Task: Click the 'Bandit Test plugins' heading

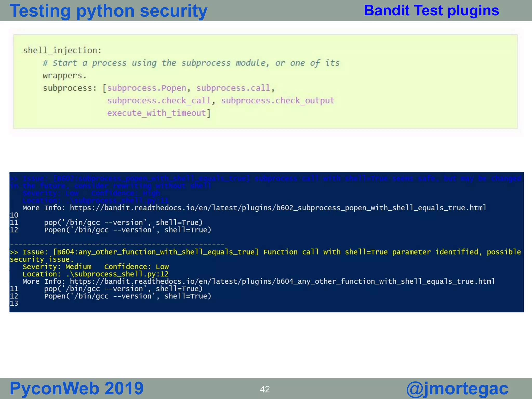Action: 431,11
